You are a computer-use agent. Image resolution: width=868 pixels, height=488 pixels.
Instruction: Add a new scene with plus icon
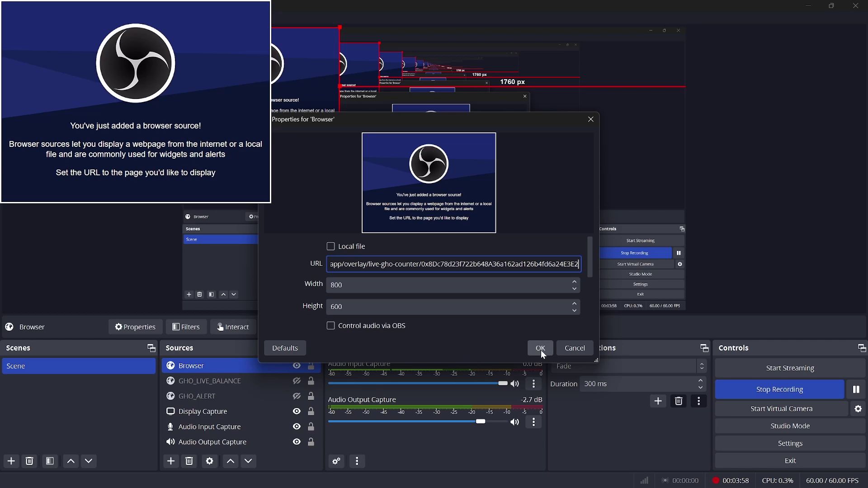pos(11,461)
